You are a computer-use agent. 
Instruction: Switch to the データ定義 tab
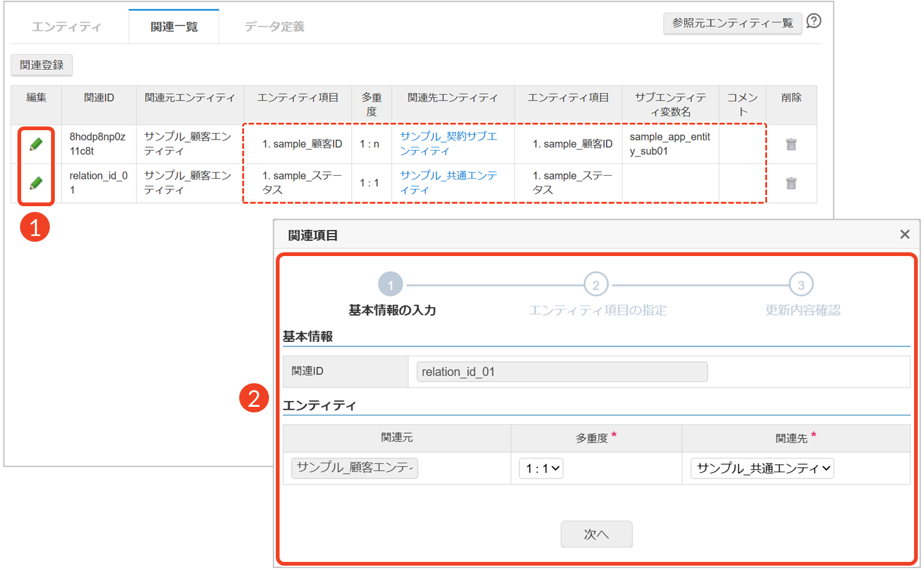274,27
